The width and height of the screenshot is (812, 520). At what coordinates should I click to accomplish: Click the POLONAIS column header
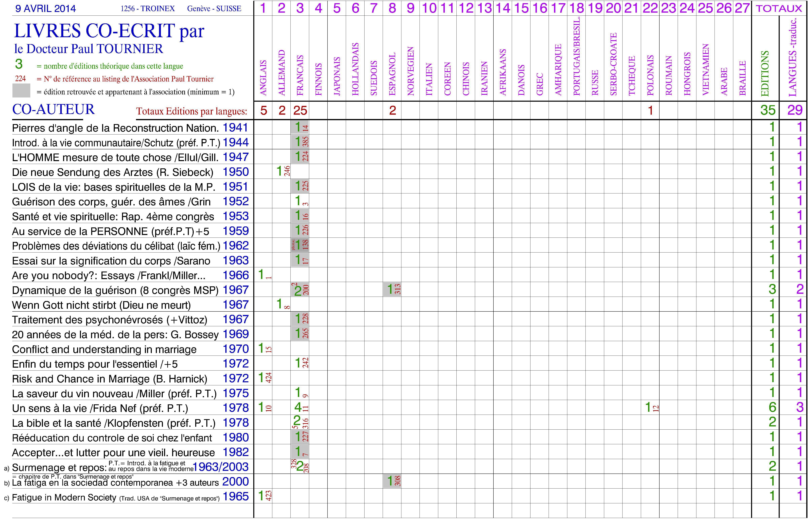point(650,75)
